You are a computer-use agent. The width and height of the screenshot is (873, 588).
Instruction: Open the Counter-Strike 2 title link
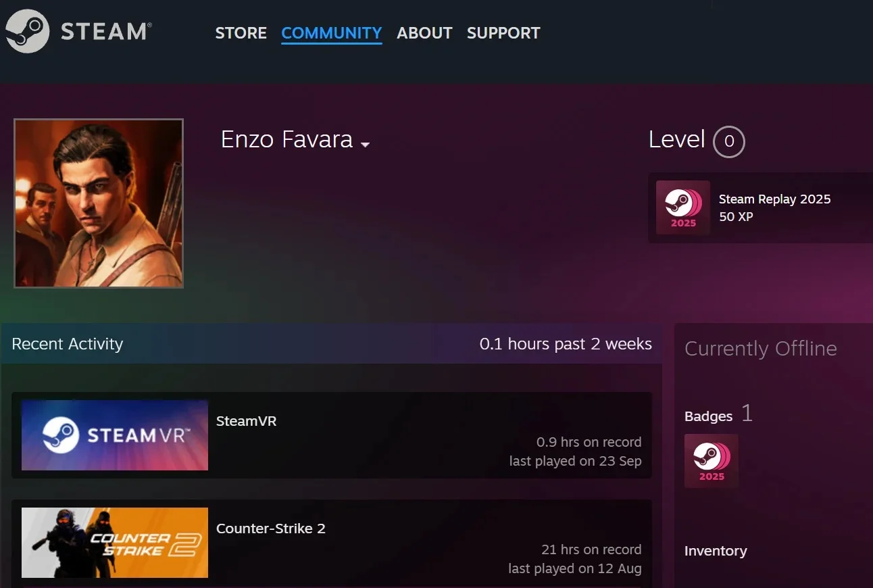click(x=271, y=529)
